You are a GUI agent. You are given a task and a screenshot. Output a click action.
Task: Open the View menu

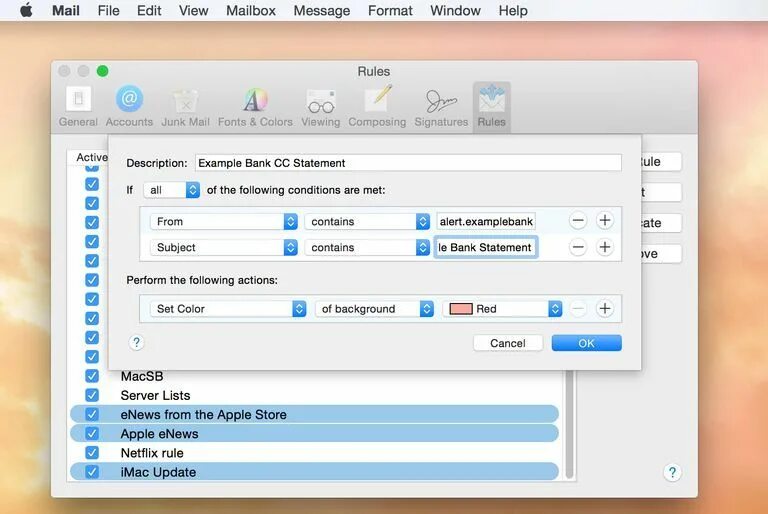(x=193, y=10)
